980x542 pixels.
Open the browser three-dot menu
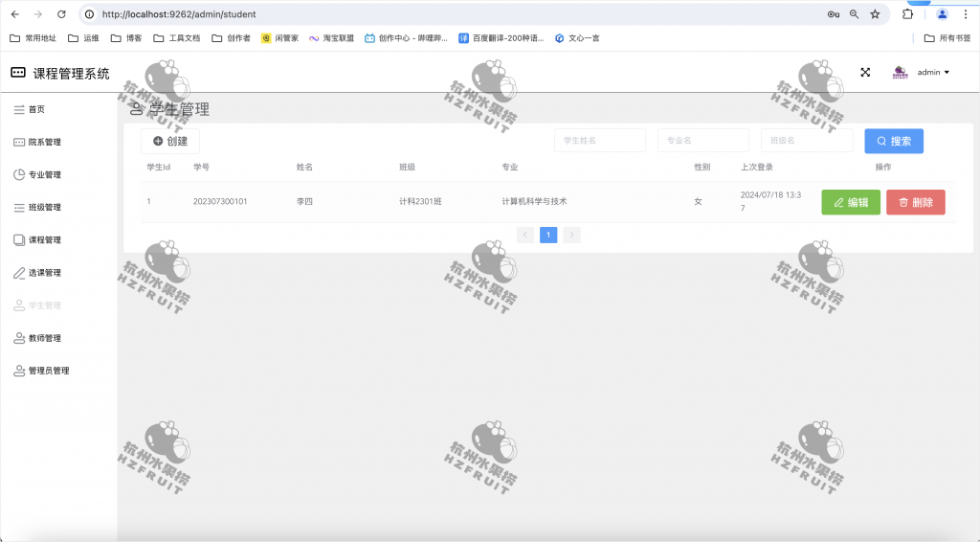(x=966, y=13)
